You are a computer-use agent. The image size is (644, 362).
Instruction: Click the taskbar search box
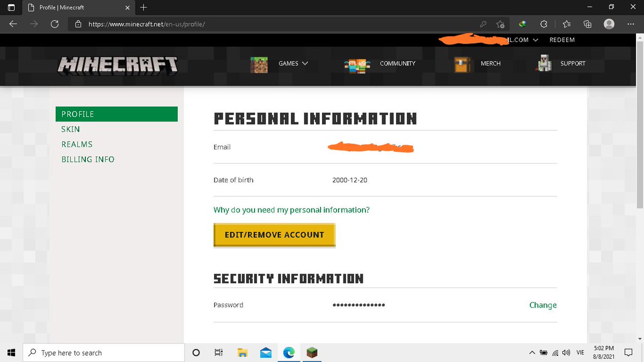(104, 352)
